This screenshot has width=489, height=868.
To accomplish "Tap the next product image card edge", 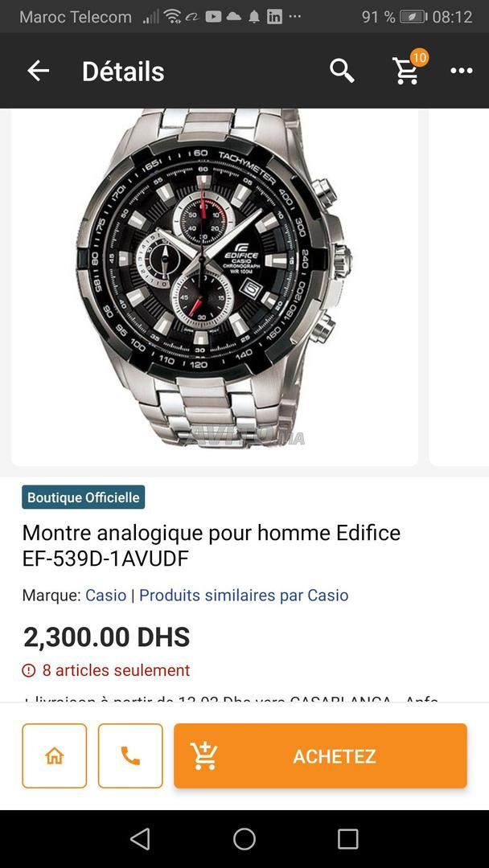I will pos(459,287).
